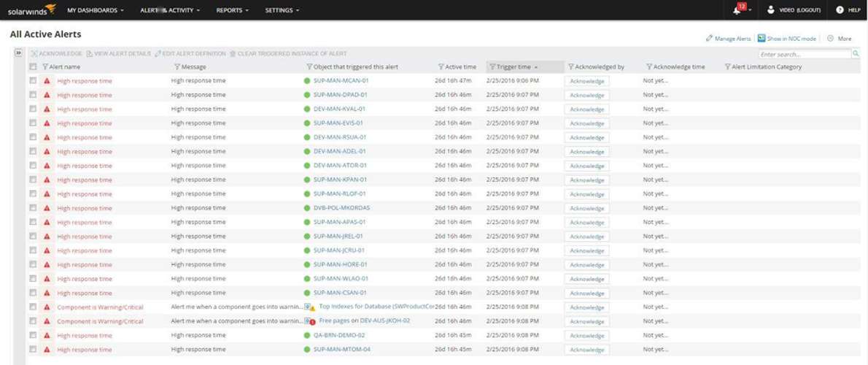Open the SUP-MAN-RLOF-01 object link
This screenshot has width=868, height=365.
coord(339,194)
